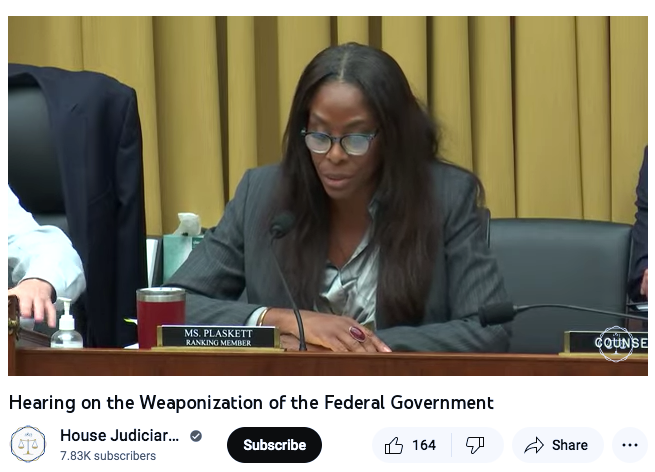Screen dimensions: 655x472
Task: Click the thumbs down dislike icon
Action: coord(475,445)
